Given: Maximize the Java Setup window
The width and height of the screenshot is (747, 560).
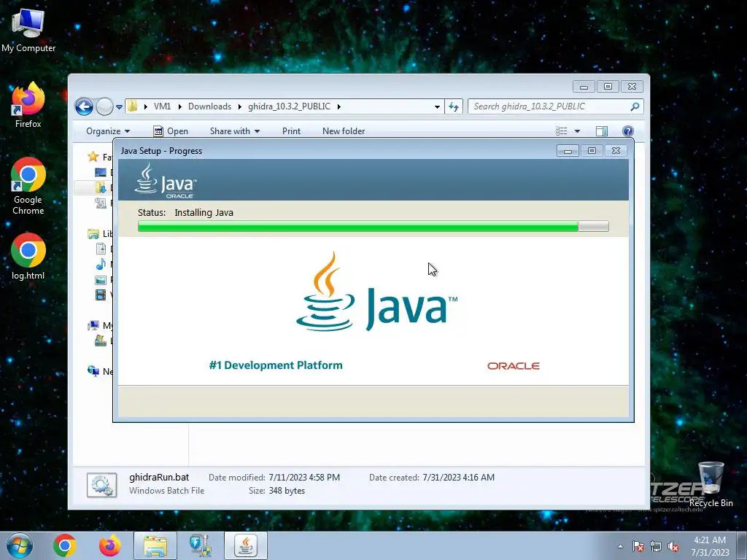Looking at the screenshot, I should [592, 151].
